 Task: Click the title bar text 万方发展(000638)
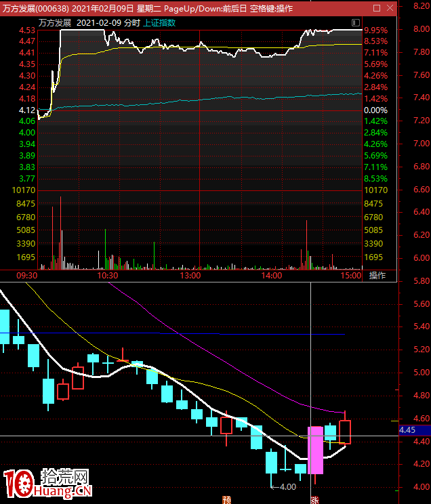(36, 8)
